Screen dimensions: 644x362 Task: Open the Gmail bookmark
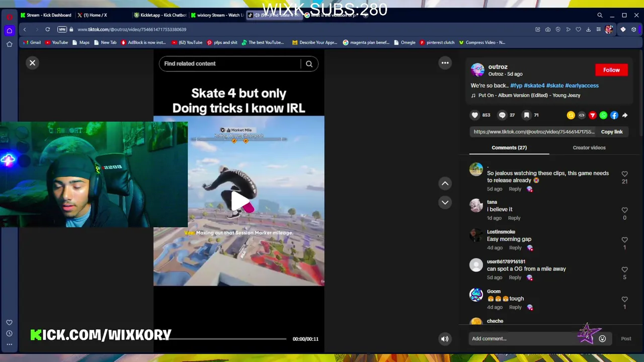coord(31,43)
